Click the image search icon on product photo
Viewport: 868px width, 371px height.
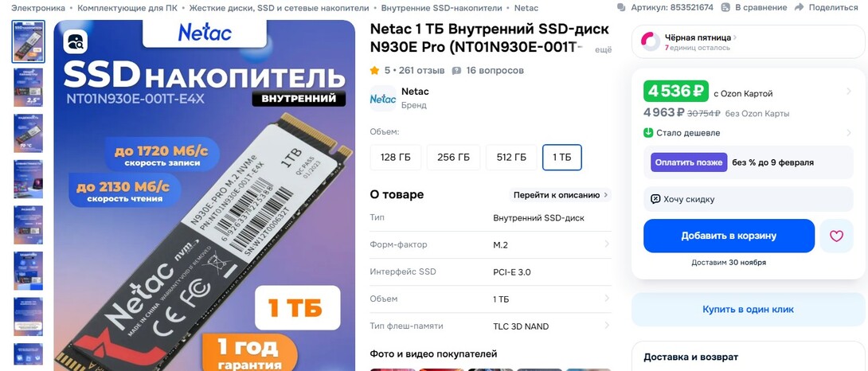[76, 41]
